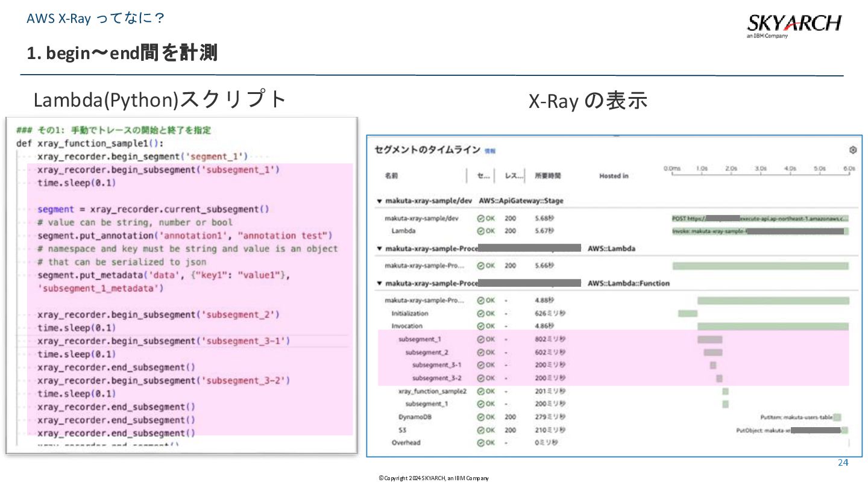Click the def xray_function_sample1() line
Screen dimensions: 868x488
point(90,143)
